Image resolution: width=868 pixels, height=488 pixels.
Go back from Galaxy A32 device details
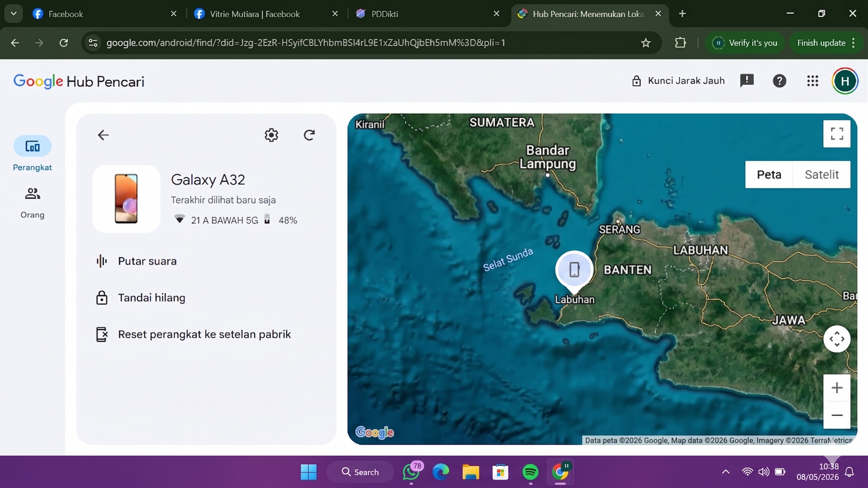coord(103,135)
